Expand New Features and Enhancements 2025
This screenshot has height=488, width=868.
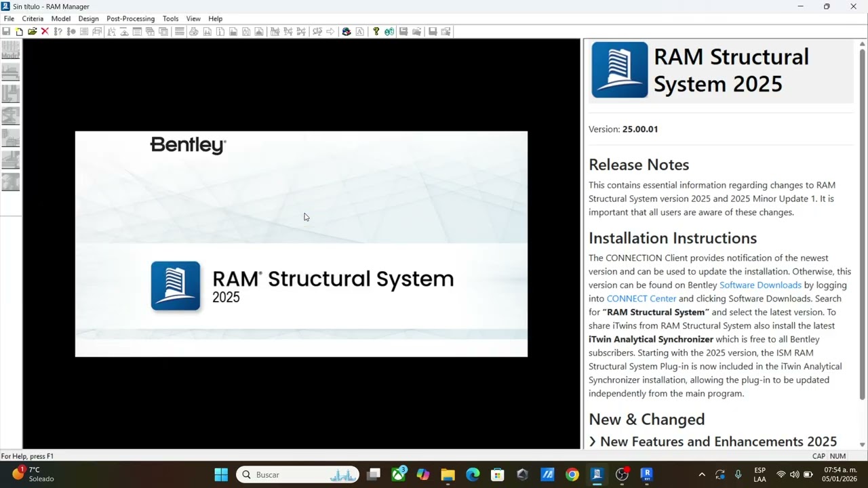713,442
